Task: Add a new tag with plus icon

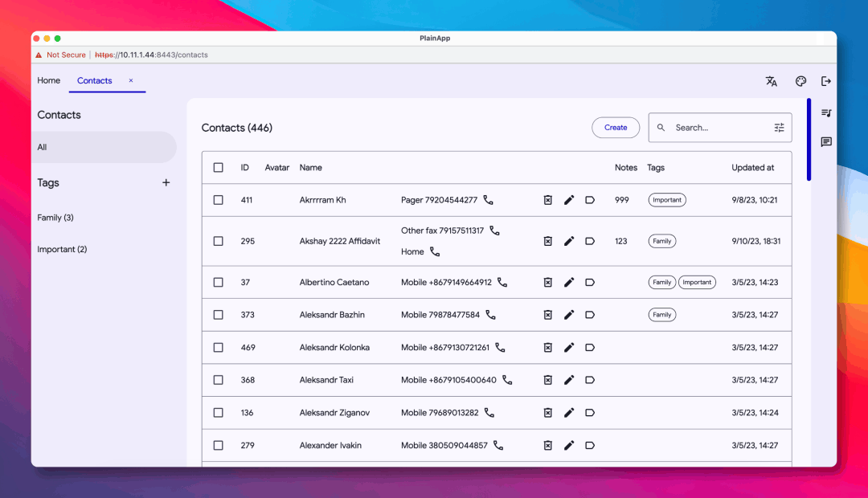Action: 166,183
